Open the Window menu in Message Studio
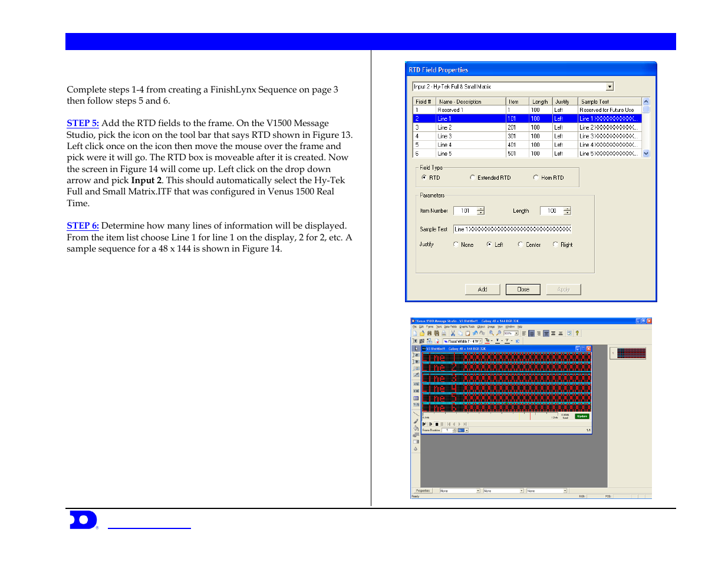Viewport: 728px width, 562px height. (x=510, y=326)
